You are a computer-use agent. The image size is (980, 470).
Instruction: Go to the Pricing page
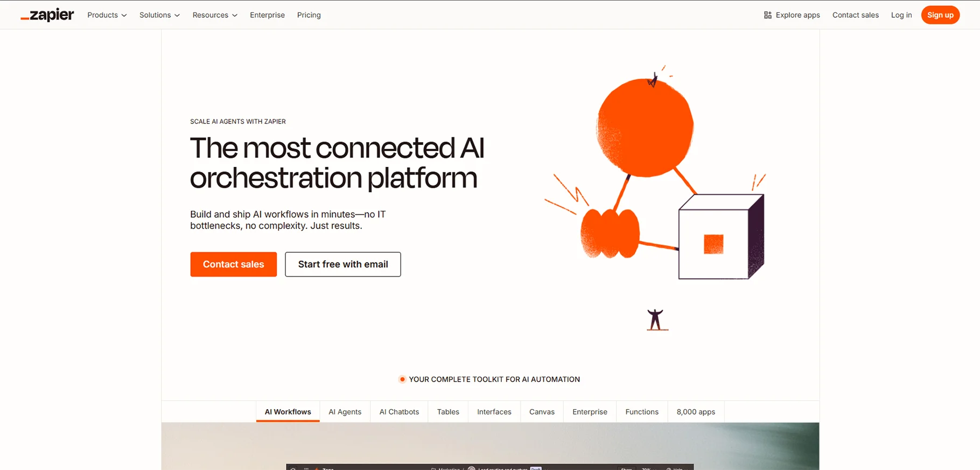309,15
